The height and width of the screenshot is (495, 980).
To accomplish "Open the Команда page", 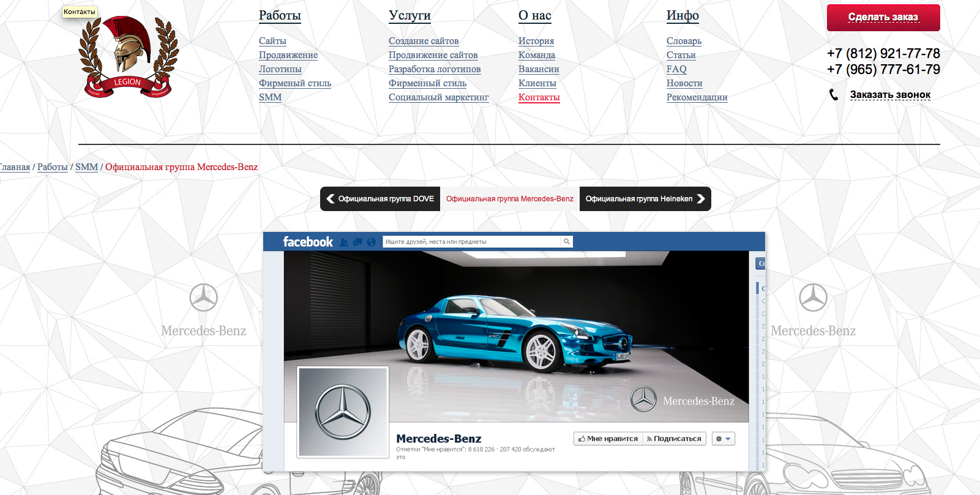I will click(x=537, y=55).
